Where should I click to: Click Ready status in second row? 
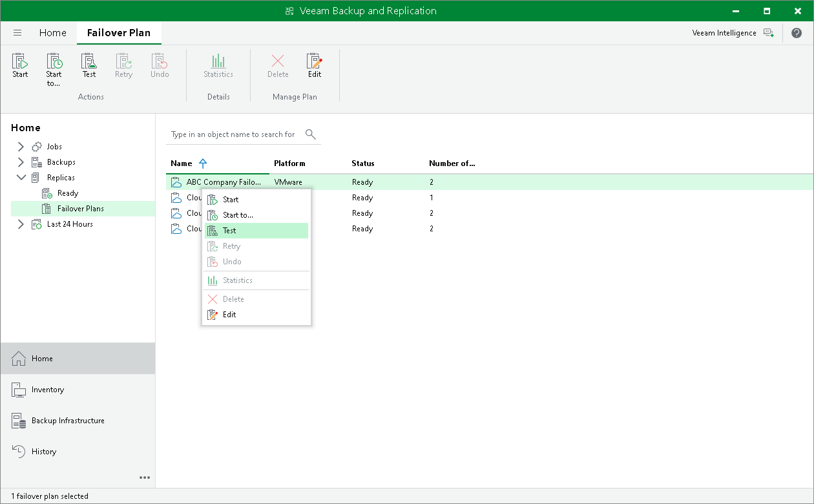pyautogui.click(x=362, y=198)
